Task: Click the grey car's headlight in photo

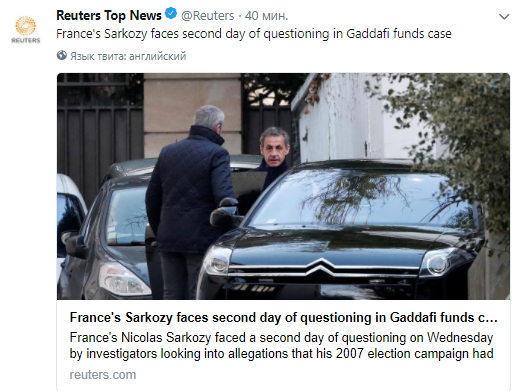Action: pos(125,279)
